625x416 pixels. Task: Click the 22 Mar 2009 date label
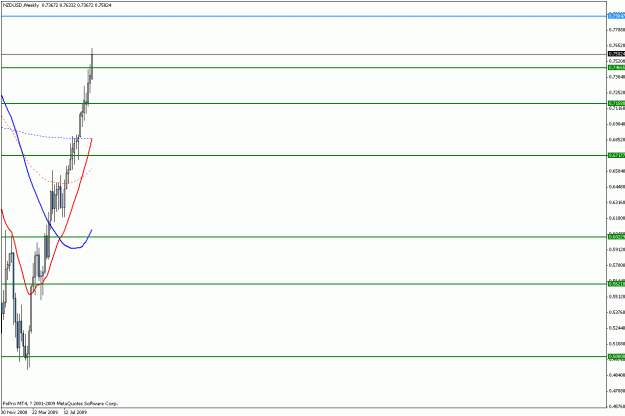click(45, 412)
